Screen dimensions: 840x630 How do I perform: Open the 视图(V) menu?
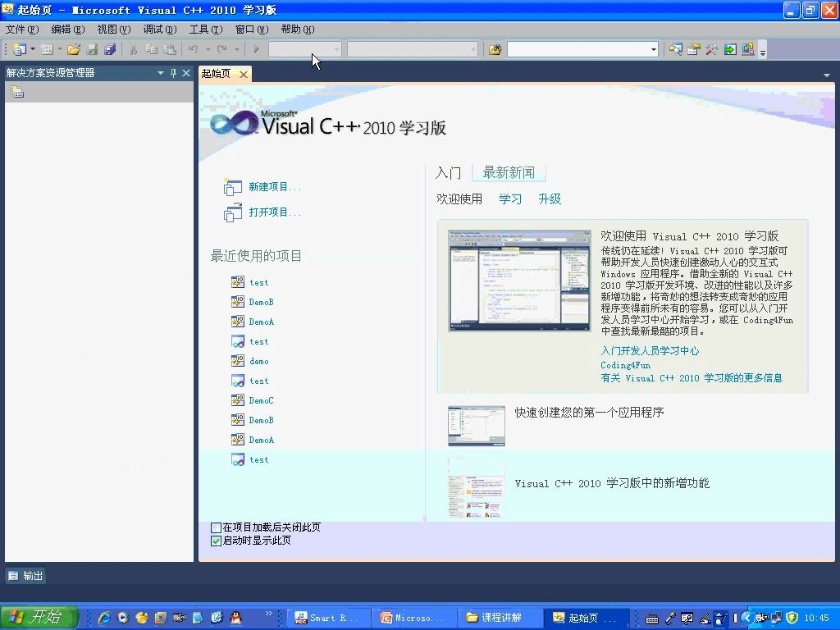coord(114,30)
